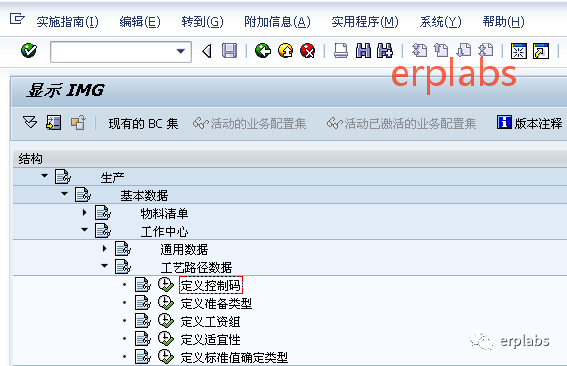
Task: Open documentation icon for 定义适宜性
Action: (142, 339)
